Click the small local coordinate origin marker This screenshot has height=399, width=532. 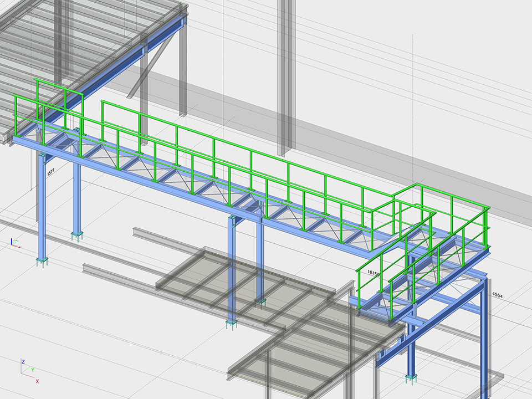coord(15,242)
